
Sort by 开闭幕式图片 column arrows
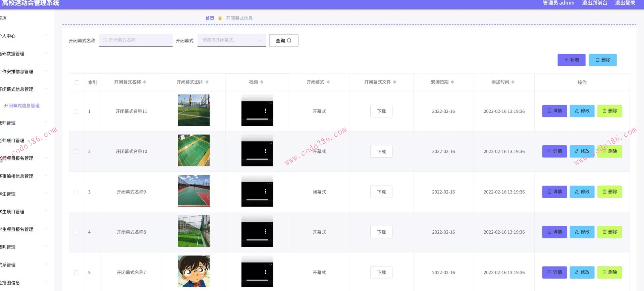coord(207,82)
